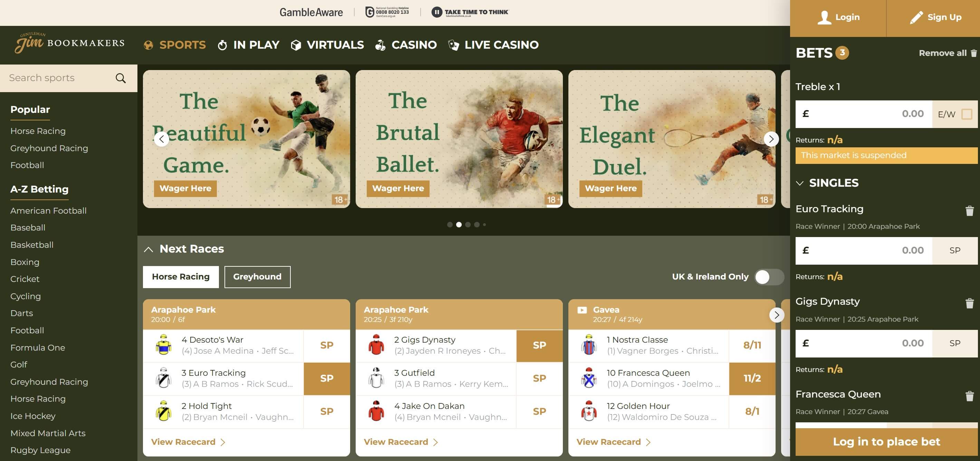Click the Gentleman Jim Bookmakers logo

point(70,42)
